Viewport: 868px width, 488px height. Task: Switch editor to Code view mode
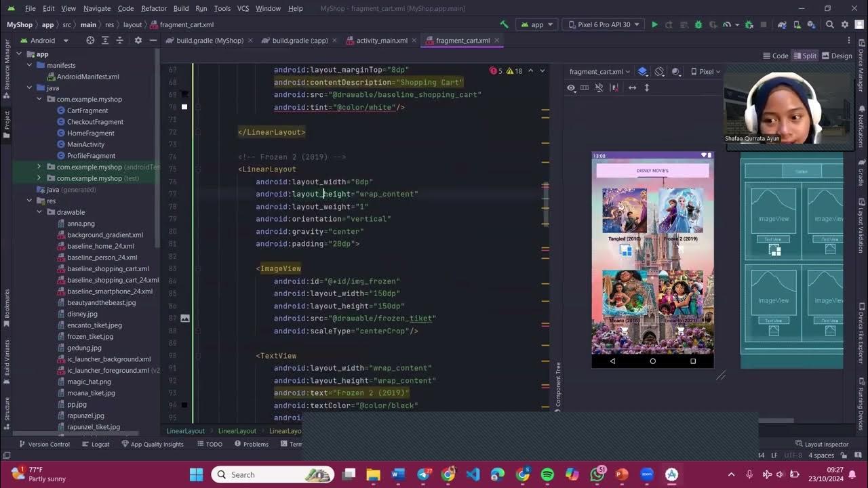(x=775, y=56)
